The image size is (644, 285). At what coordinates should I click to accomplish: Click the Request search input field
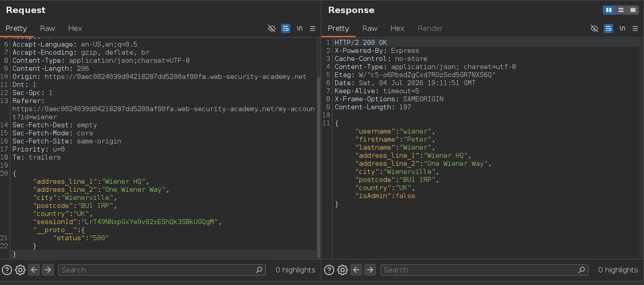(162, 270)
